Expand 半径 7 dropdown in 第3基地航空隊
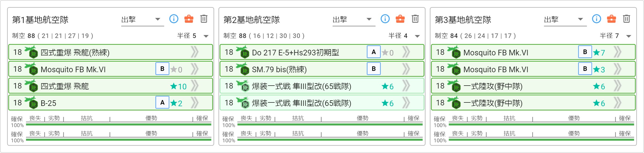 [629, 36]
